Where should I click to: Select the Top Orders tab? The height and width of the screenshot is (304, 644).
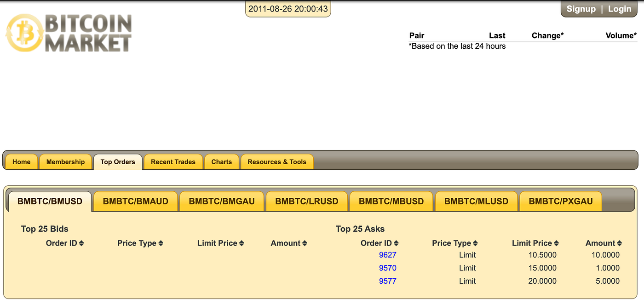tap(118, 162)
